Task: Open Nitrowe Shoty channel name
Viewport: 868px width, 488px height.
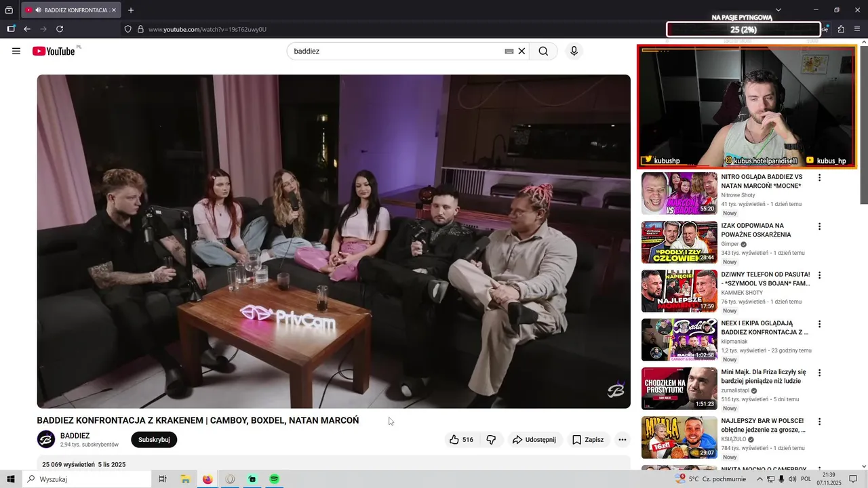Action: 738,195
